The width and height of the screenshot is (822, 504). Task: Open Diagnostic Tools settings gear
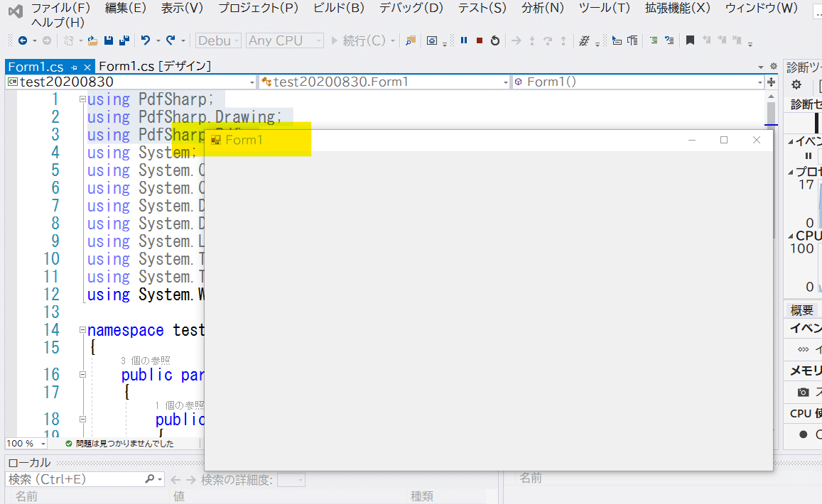tap(795, 84)
